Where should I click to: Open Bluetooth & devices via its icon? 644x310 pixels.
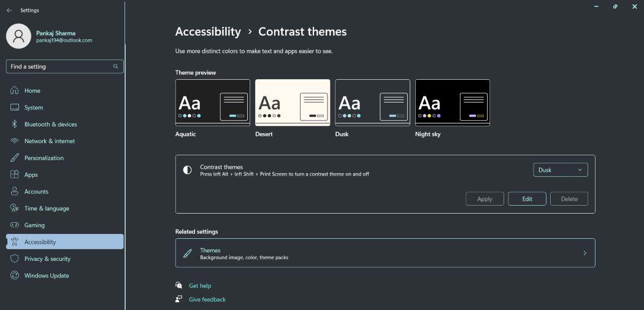[x=15, y=124]
